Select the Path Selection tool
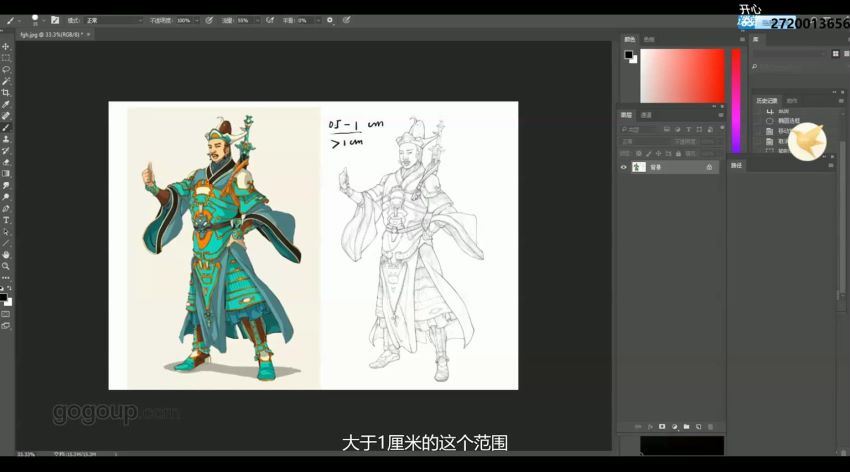The width and height of the screenshot is (850, 472). pyautogui.click(x=6, y=231)
